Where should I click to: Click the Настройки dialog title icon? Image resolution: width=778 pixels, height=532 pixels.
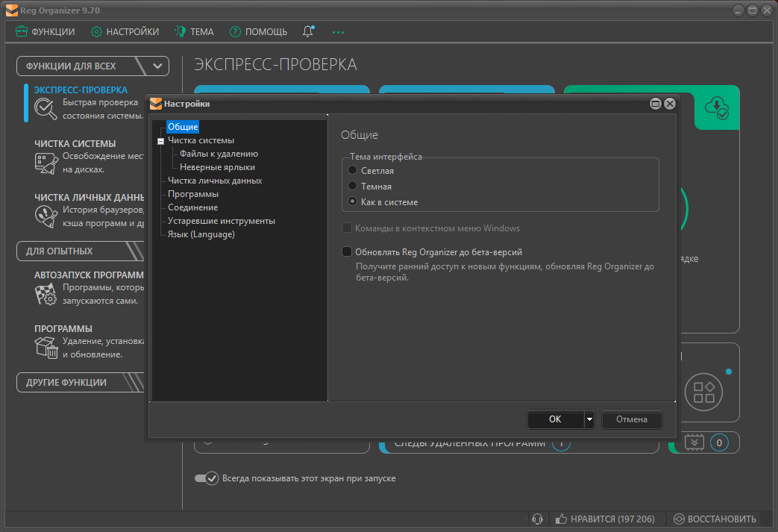coord(156,104)
